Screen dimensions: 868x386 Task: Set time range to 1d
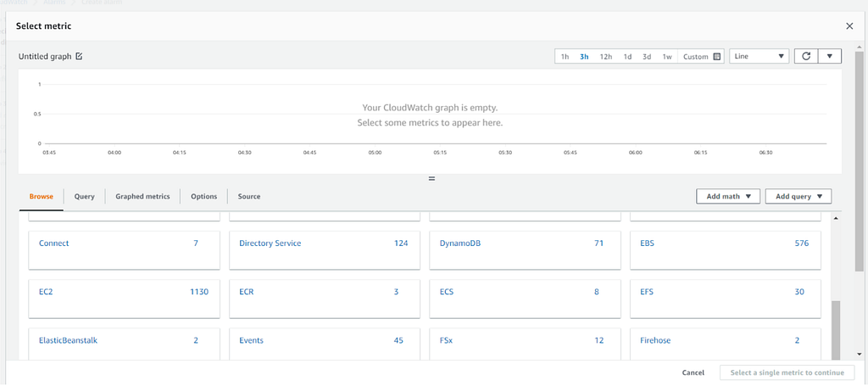pos(627,57)
